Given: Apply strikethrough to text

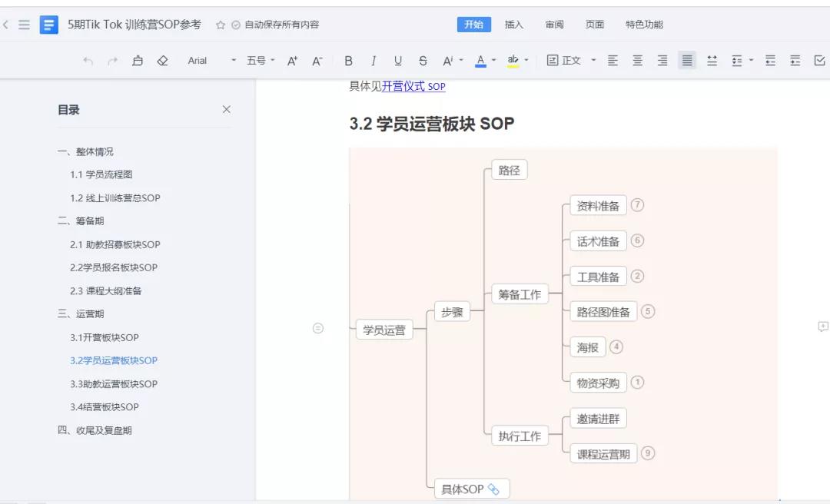Looking at the screenshot, I should pyautogui.click(x=423, y=61).
